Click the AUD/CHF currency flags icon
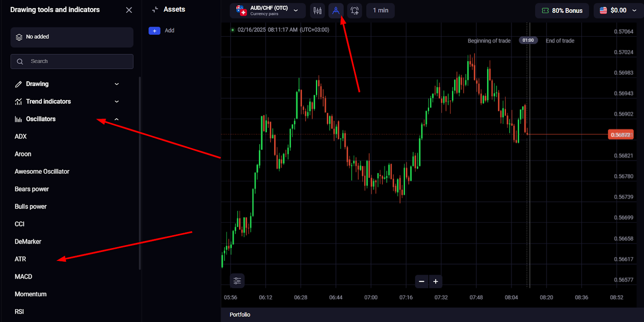This screenshot has width=644, height=322. click(241, 10)
